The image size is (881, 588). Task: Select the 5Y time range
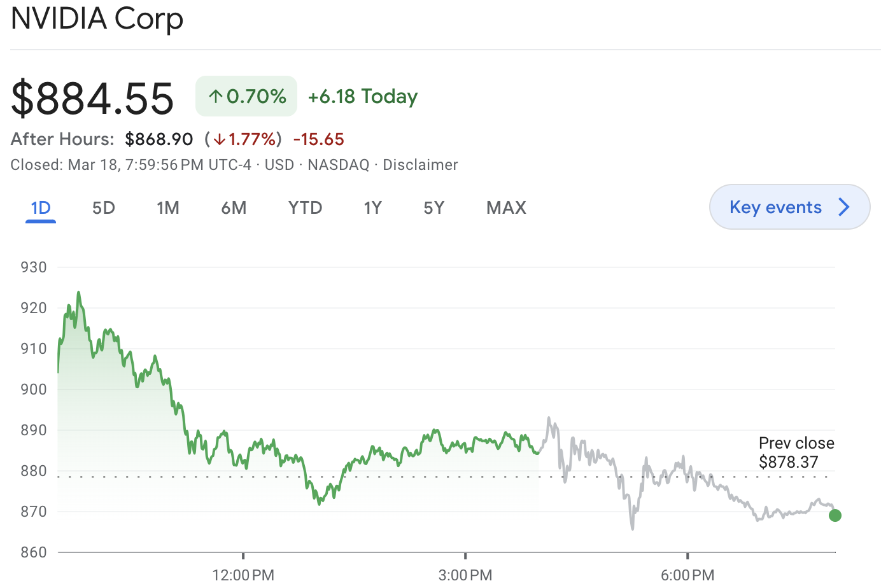coord(433,208)
